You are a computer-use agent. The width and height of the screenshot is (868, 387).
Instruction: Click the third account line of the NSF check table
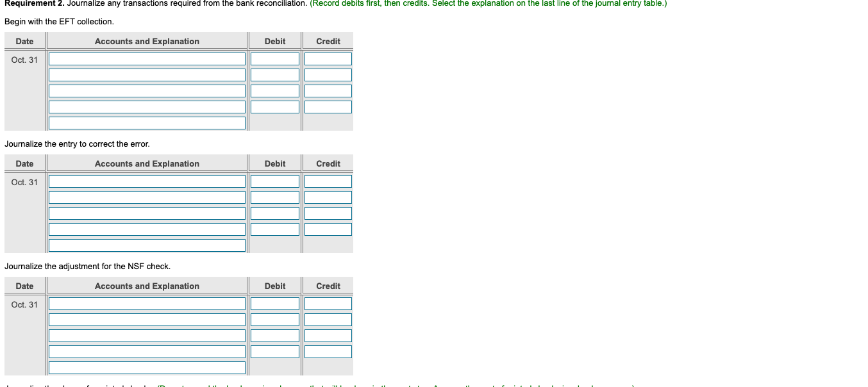point(147,335)
